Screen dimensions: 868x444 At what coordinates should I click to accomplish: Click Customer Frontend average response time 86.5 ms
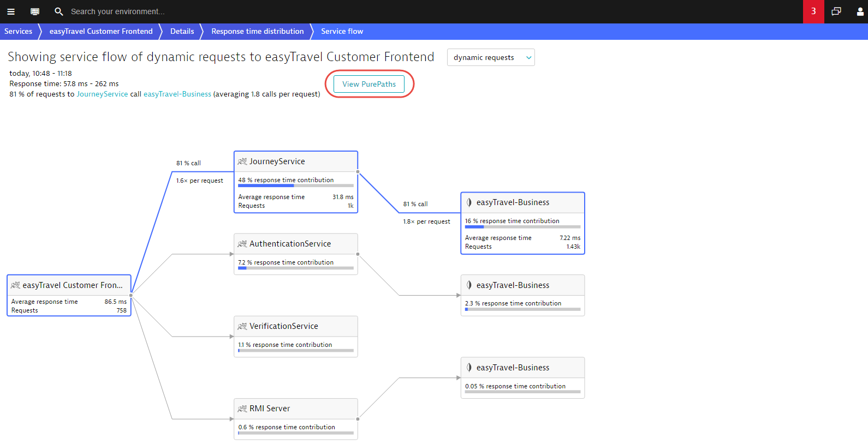[x=115, y=302]
